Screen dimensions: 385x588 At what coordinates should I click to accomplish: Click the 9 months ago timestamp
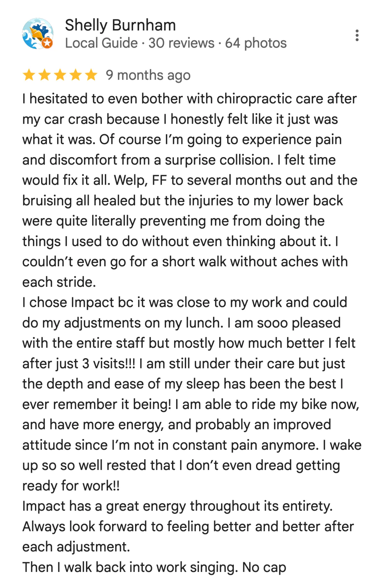(x=148, y=75)
